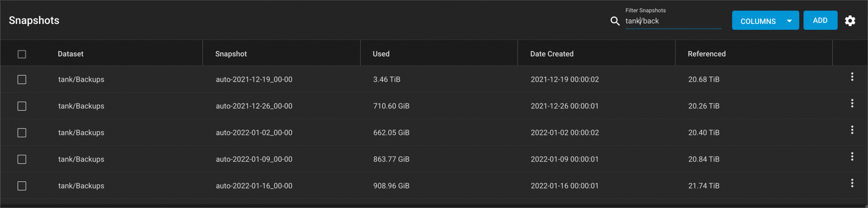This screenshot has width=868, height=208.
Task: Check the box for auto-2021-12-19_00-00 row
Action: [x=22, y=79]
